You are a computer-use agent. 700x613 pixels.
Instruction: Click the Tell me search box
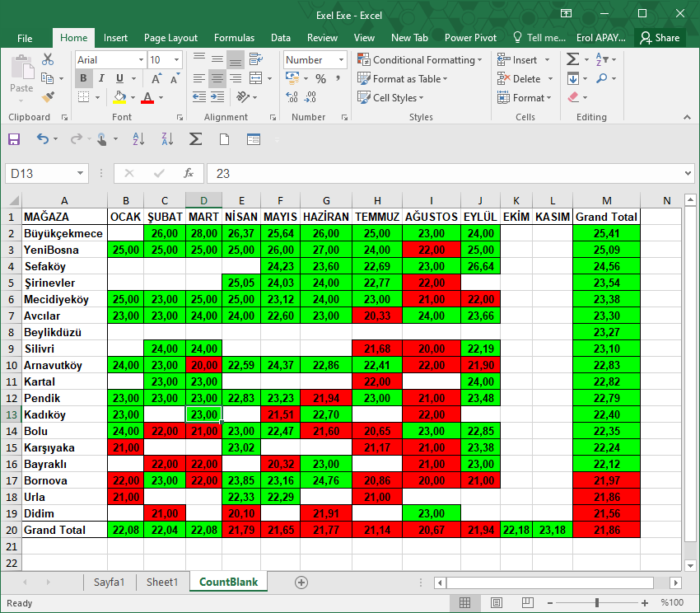click(x=539, y=38)
